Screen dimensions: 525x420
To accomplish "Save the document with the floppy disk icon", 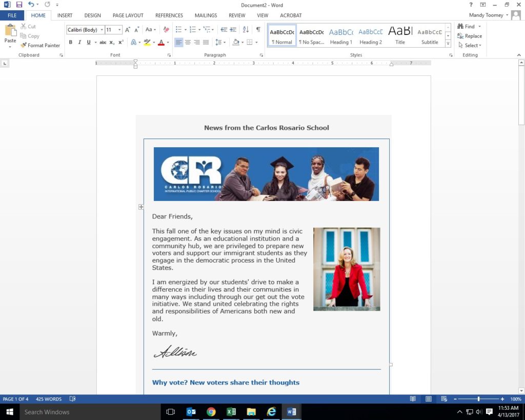I will click(x=19, y=5).
